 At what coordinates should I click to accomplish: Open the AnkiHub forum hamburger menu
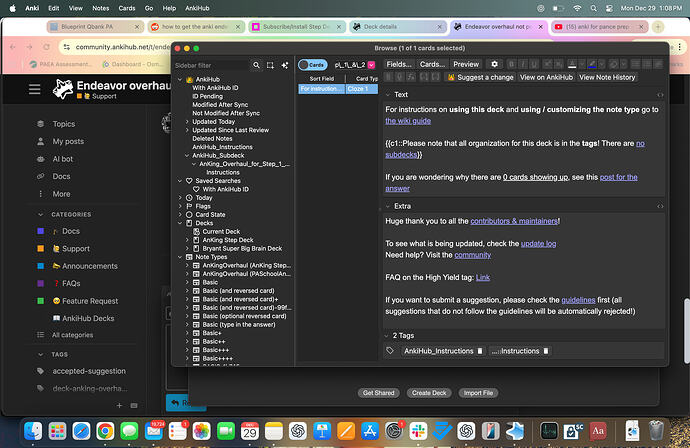point(34,89)
